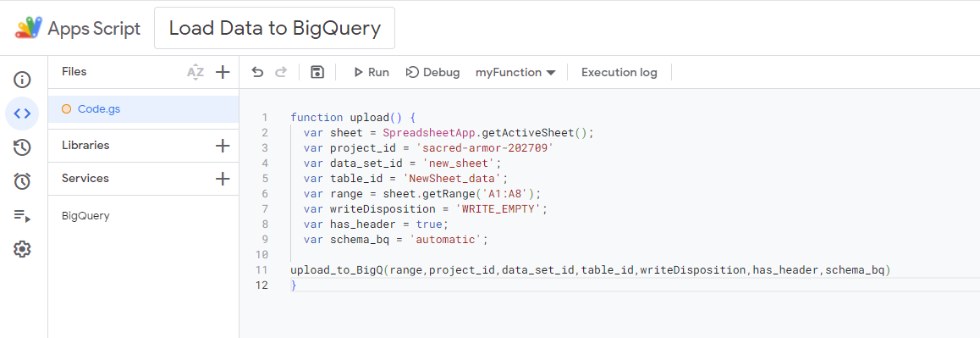Switch to the Editor code icon

[22, 114]
